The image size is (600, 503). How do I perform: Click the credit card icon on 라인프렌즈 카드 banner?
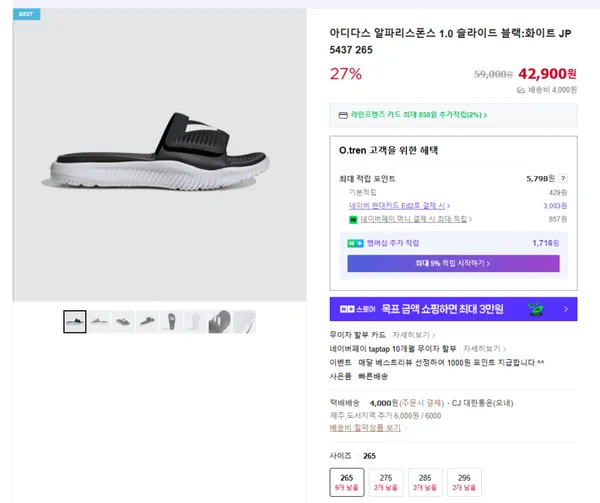pyautogui.click(x=343, y=115)
